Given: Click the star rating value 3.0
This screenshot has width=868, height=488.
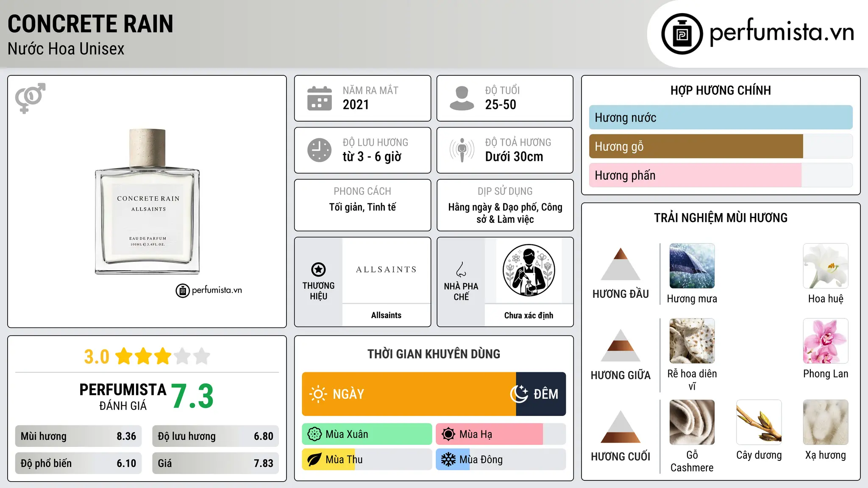Looking at the screenshot, I should pos(97,357).
